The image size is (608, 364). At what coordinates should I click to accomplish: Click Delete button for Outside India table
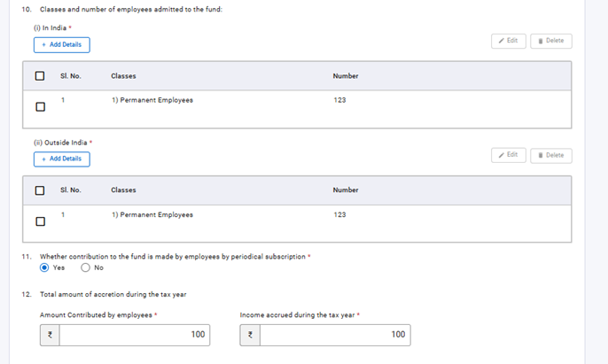[550, 155]
